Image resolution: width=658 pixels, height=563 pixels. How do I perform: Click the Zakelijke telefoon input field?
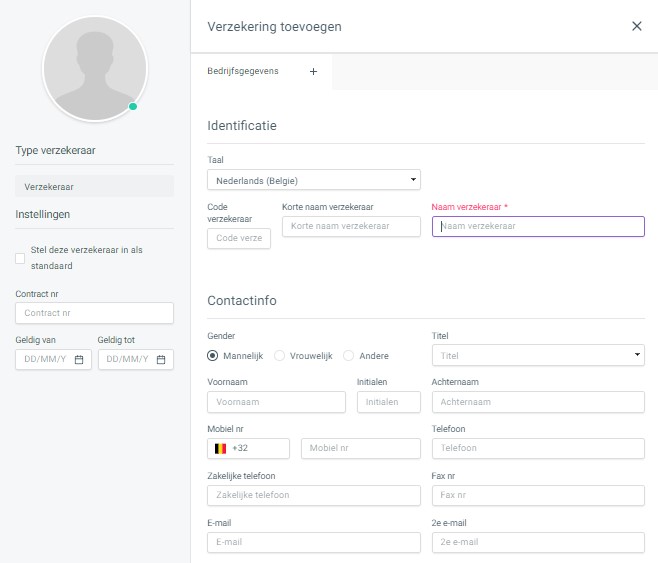313,495
